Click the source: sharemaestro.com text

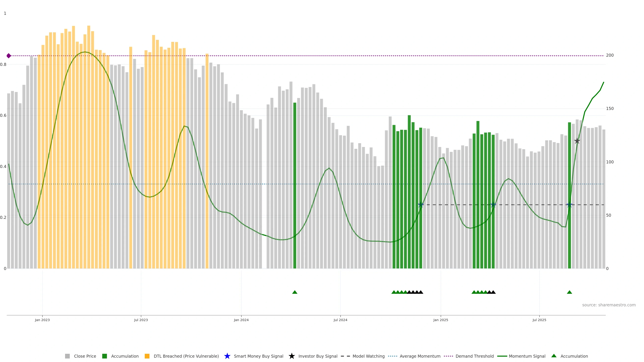pos(609,305)
